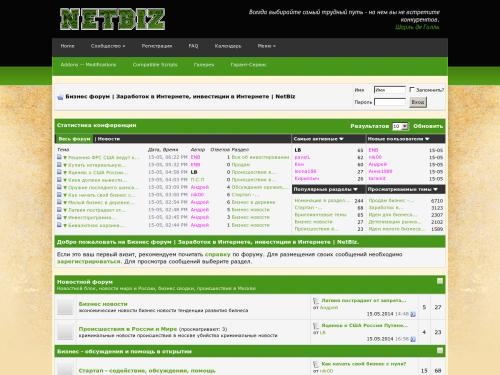This screenshot has height=375, width=500.
Task: Click the post icon in the 03:09 PM row
Action: coord(59,187)
